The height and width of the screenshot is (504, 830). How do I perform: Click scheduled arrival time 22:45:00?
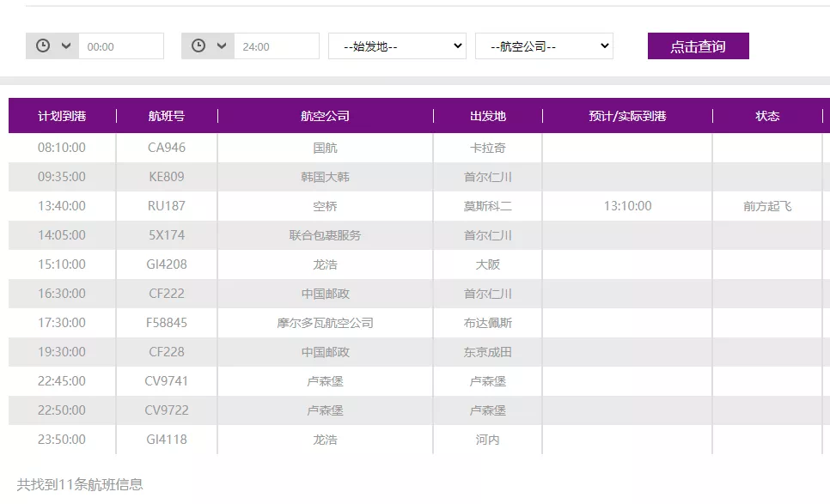point(62,380)
